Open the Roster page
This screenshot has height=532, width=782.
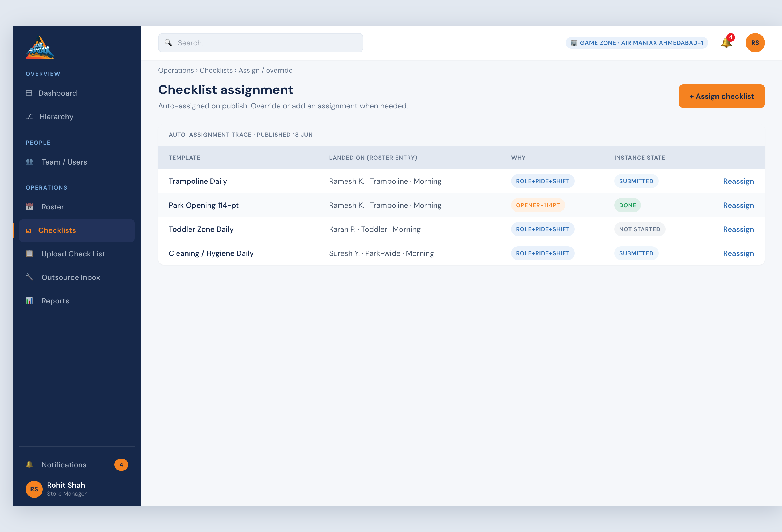click(x=77, y=207)
